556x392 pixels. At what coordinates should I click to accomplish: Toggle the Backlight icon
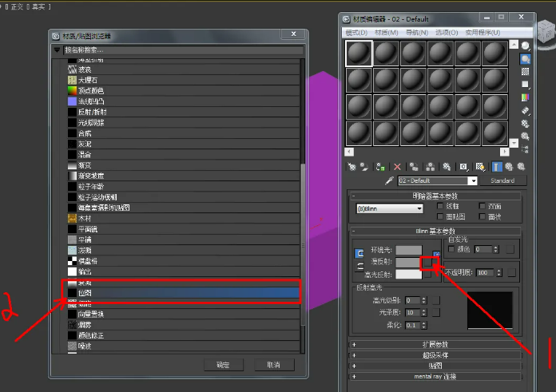click(525, 59)
